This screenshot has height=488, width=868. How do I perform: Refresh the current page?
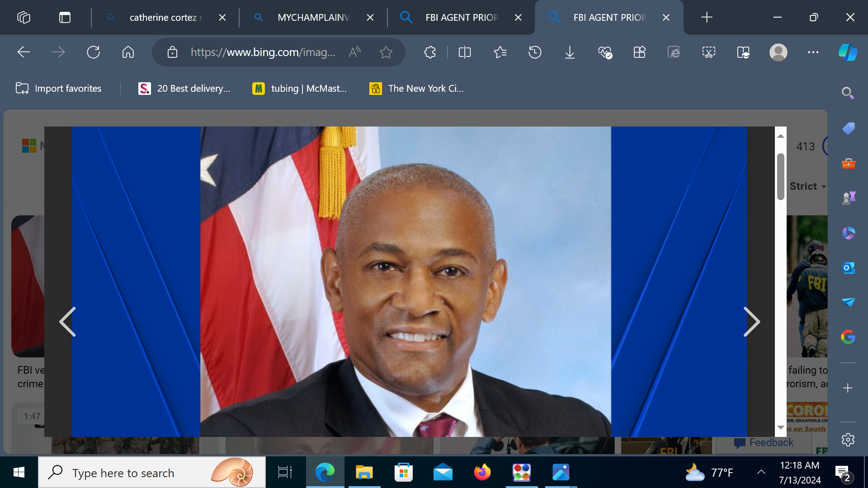93,52
